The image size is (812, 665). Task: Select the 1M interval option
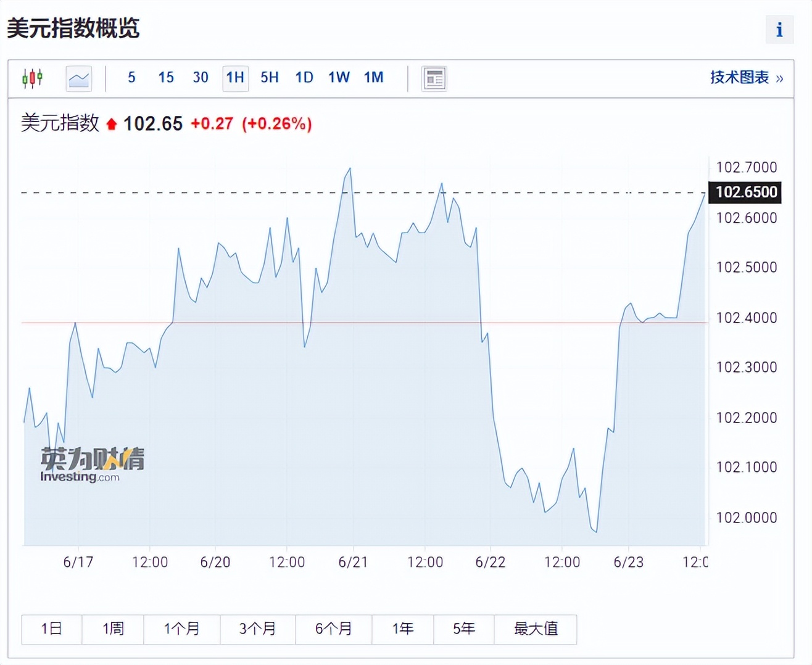pyautogui.click(x=373, y=78)
